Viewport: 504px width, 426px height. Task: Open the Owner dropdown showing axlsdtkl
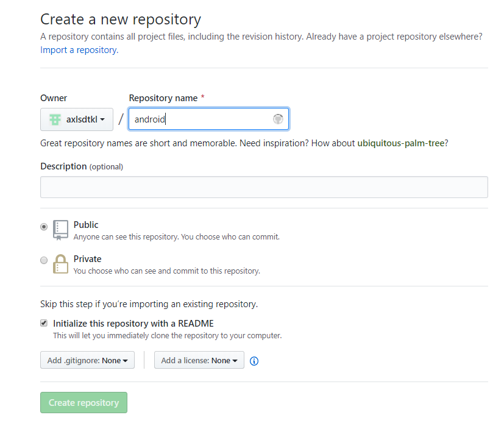[x=77, y=119]
